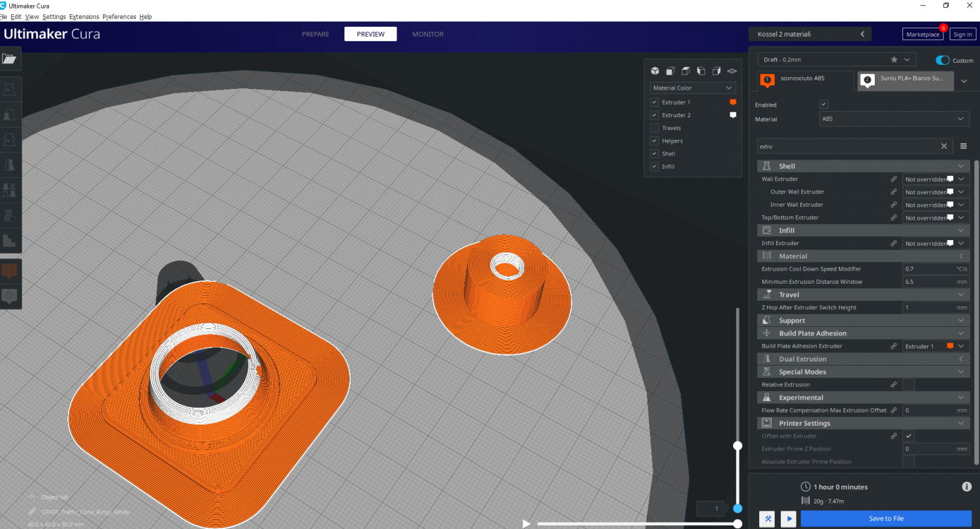Switch to front view camera icon

[x=670, y=71]
